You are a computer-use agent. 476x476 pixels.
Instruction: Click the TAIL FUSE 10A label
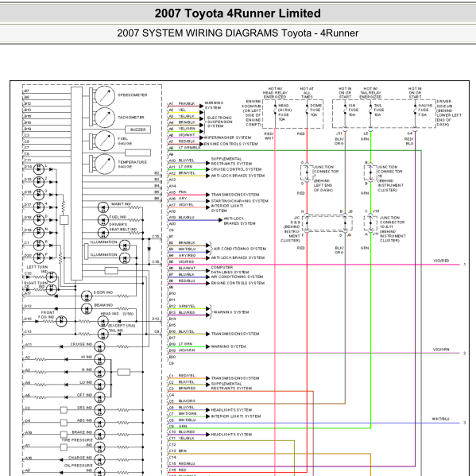pos(378,110)
